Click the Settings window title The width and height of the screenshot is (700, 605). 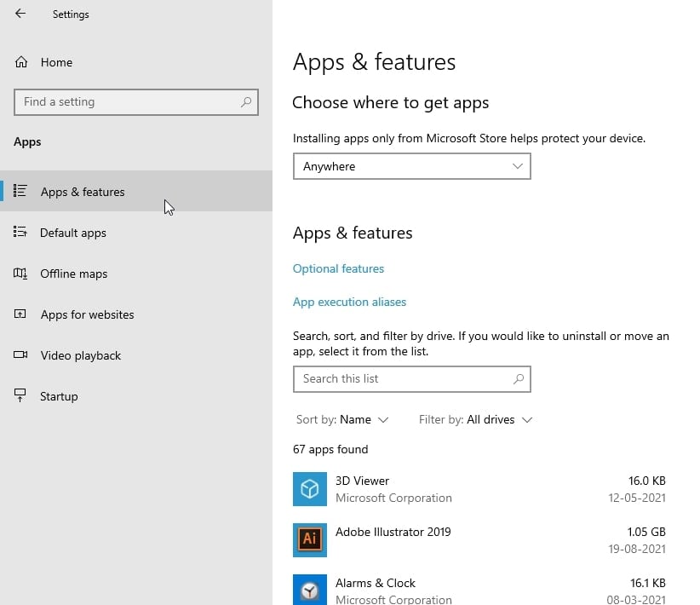(x=71, y=14)
